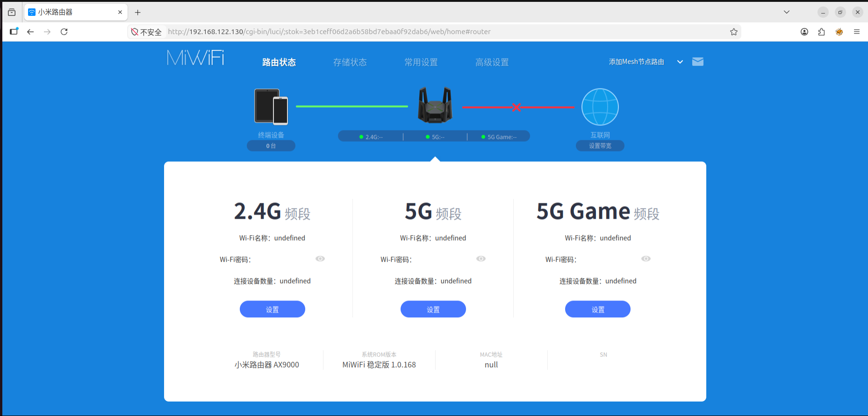
Task: Open the Firefox View icon at top left
Action: click(x=12, y=12)
